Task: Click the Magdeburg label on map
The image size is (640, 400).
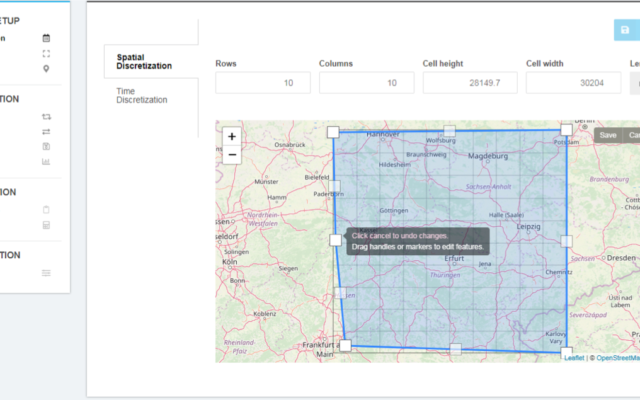Action: click(488, 156)
